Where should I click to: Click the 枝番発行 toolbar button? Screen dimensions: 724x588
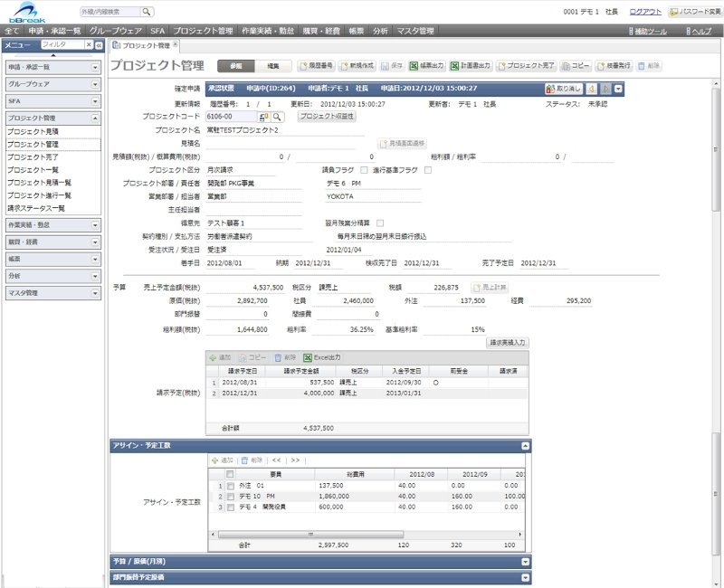(x=614, y=66)
